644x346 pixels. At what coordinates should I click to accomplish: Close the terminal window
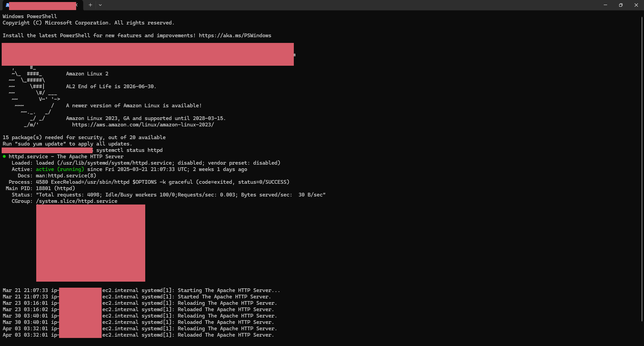636,5
